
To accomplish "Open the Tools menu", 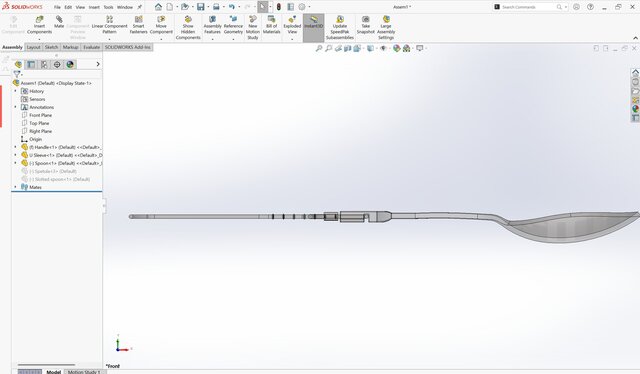I will click(109, 7).
